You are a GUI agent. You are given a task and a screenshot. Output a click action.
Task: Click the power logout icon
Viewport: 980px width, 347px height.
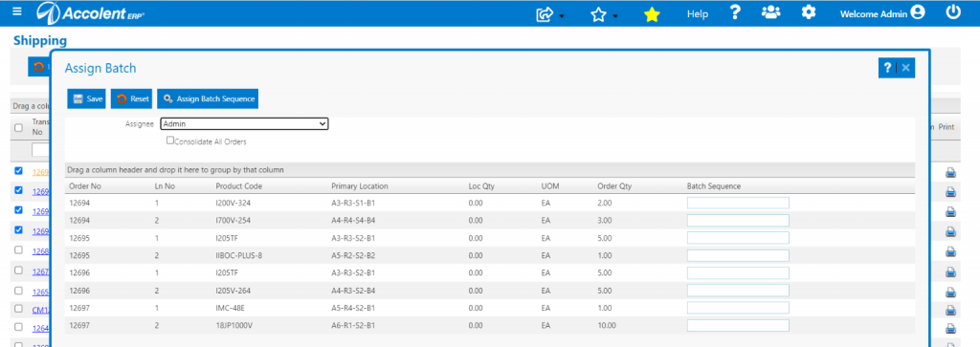(x=953, y=11)
